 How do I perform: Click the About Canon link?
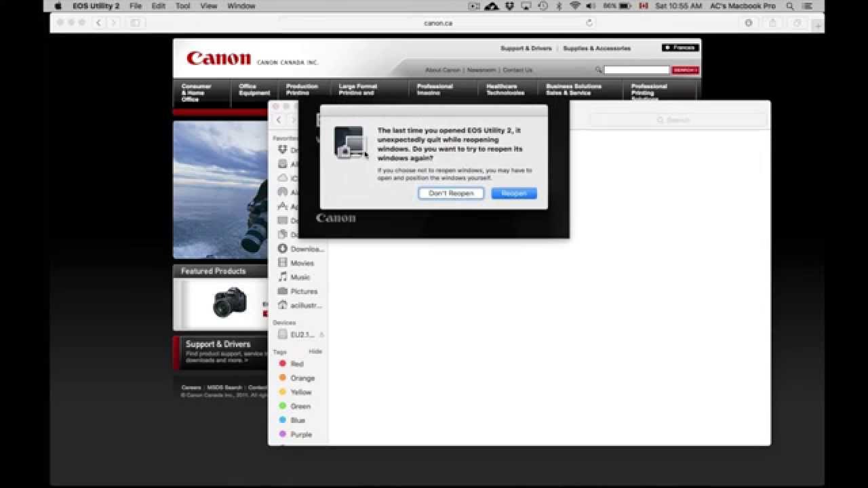point(443,70)
